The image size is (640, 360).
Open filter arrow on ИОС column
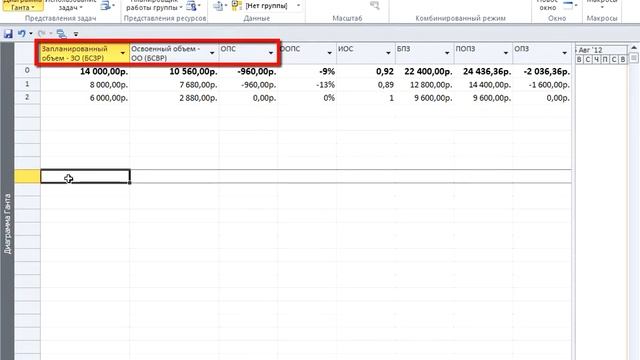(x=388, y=53)
